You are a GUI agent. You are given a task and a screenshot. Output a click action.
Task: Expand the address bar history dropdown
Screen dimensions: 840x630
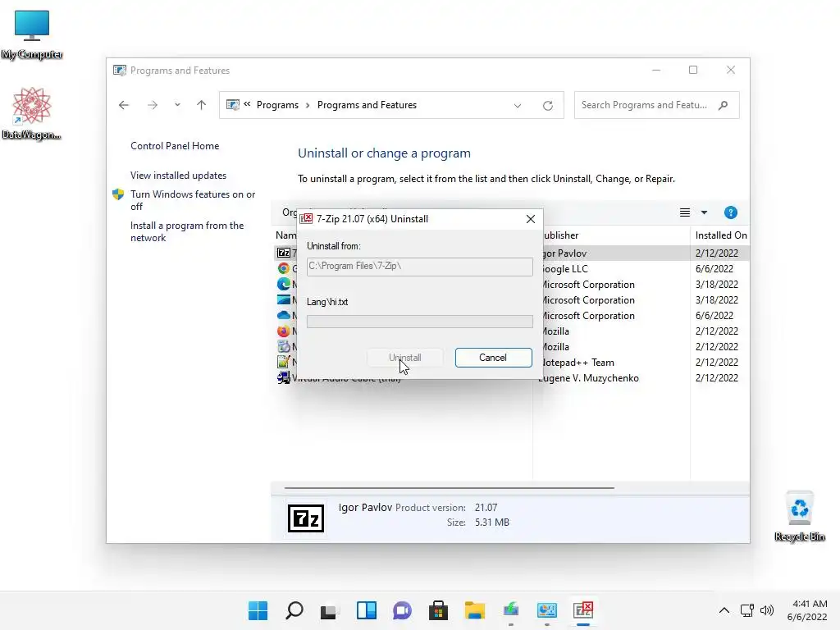pos(518,106)
